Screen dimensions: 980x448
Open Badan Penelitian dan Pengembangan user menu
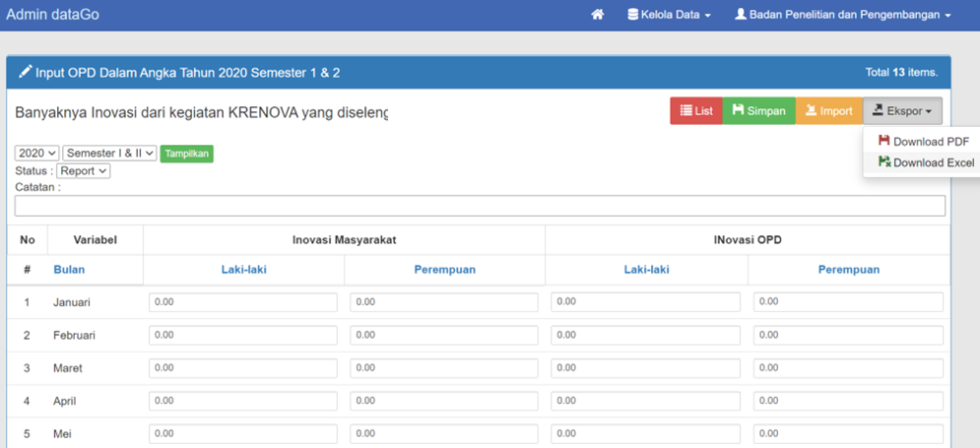tap(843, 15)
